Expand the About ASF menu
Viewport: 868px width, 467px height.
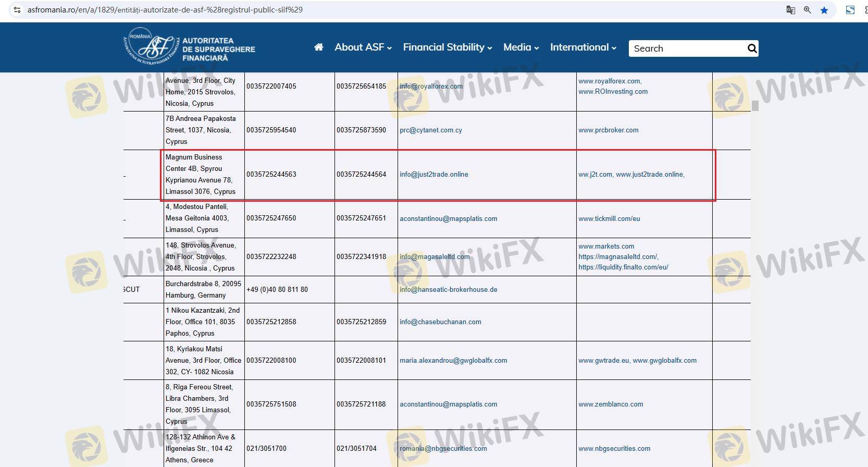(363, 47)
